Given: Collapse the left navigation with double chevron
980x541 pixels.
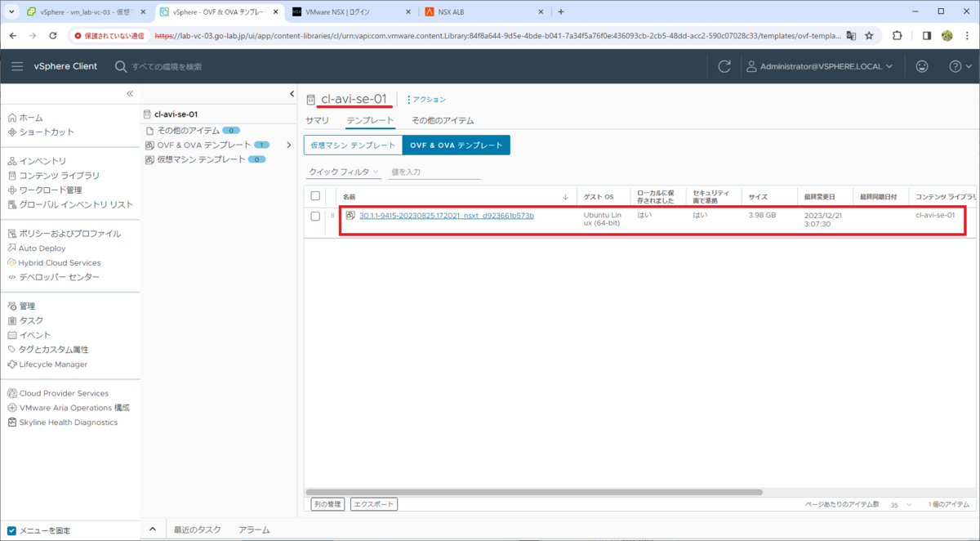Looking at the screenshot, I should click(129, 94).
